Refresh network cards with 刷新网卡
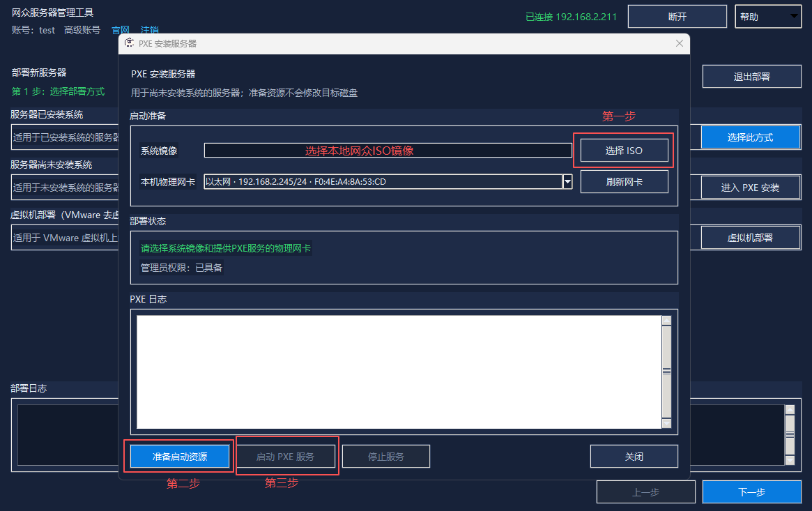Viewport: 812px width, 511px height. pos(624,182)
